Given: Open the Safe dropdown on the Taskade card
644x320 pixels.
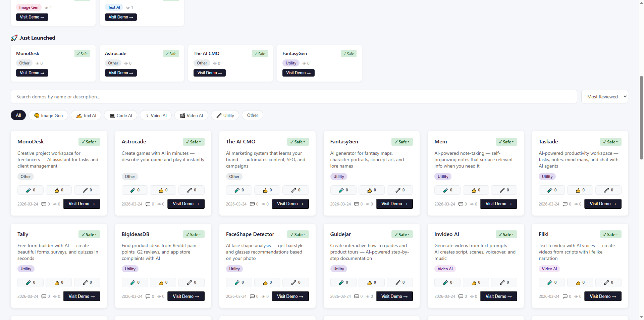Looking at the screenshot, I should pyautogui.click(x=611, y=142).
